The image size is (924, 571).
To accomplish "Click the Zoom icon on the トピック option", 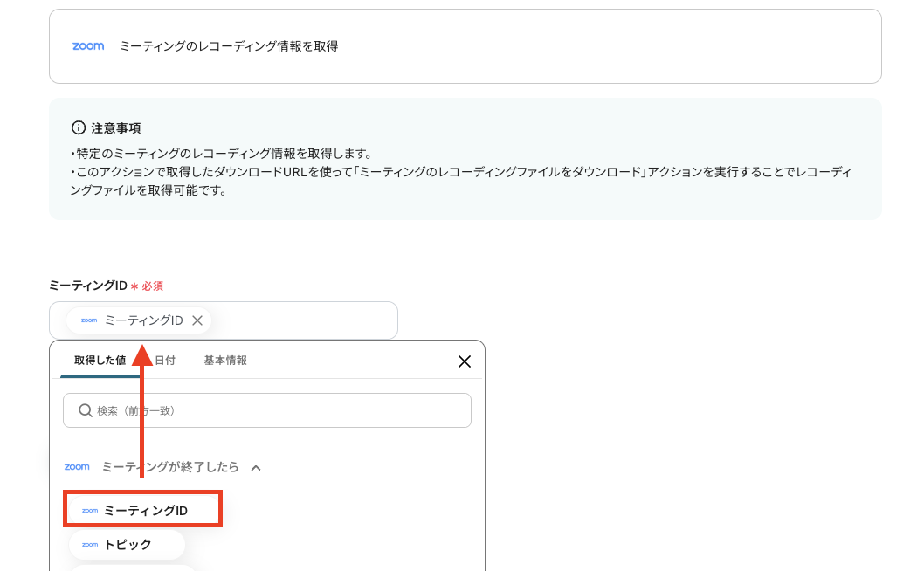I will (x=90, y=544).
